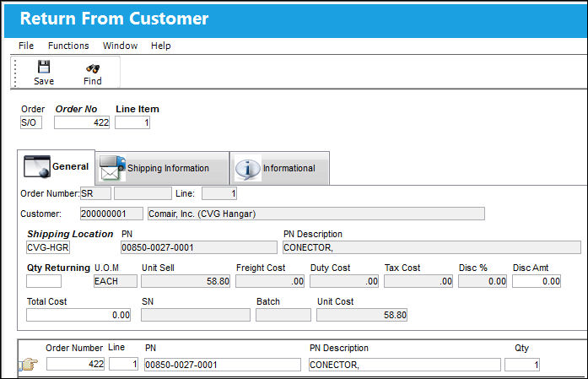
Task: Click the PN Description field in General tab
Action: 432,247
